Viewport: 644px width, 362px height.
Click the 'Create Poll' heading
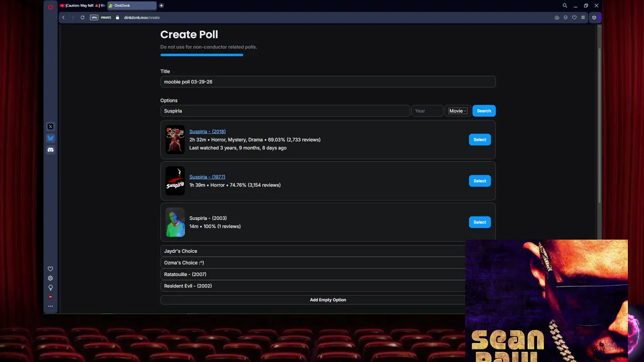pos(189,35)
